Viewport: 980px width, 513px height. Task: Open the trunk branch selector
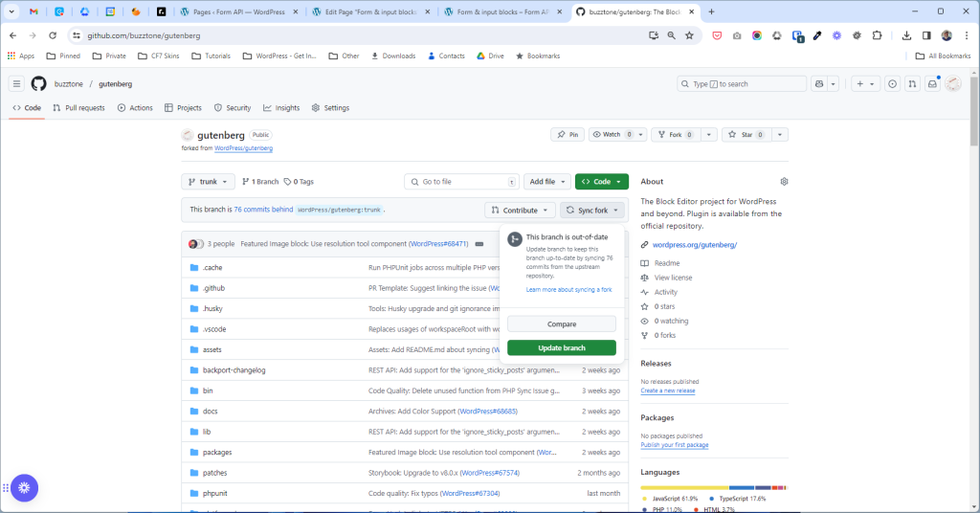208,181
